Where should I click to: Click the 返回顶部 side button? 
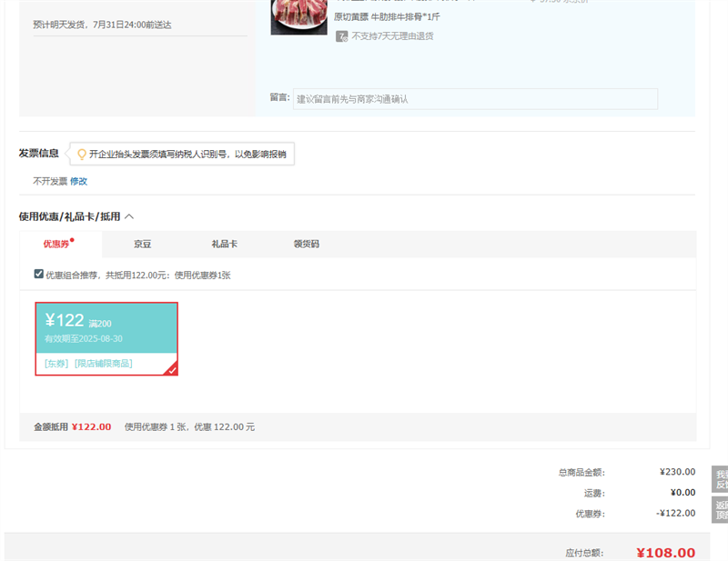coord(720,510)
